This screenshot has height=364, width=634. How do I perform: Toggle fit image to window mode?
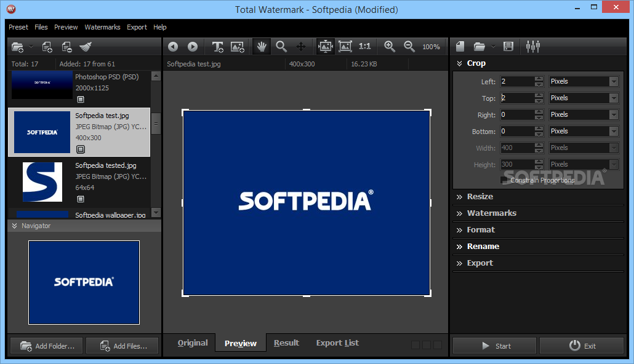click(x=325, y=47)
